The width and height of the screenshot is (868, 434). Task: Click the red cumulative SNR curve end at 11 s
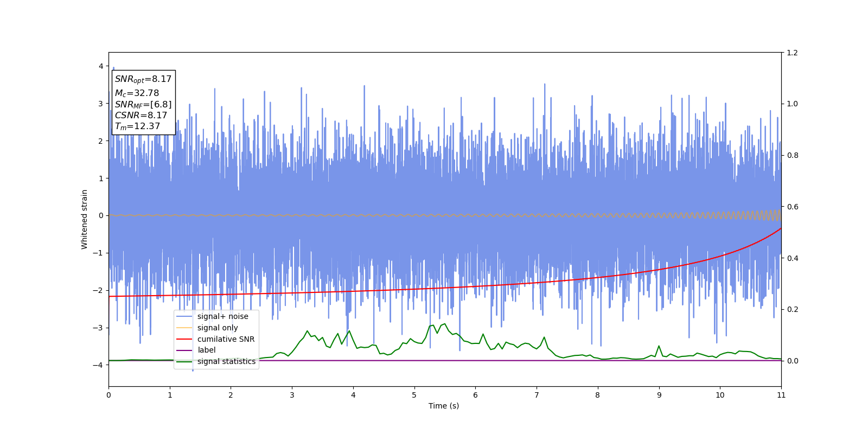click(x=781, y=228)
